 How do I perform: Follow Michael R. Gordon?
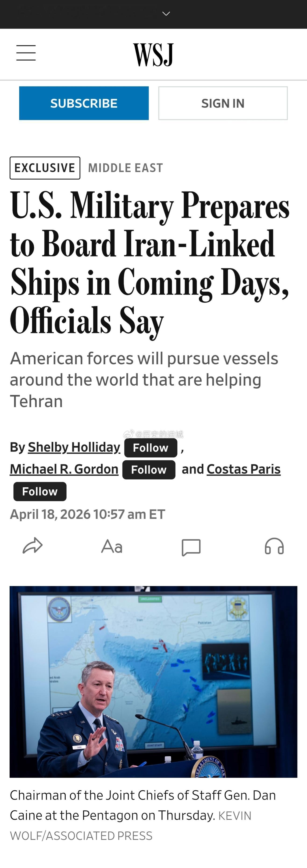149,470
